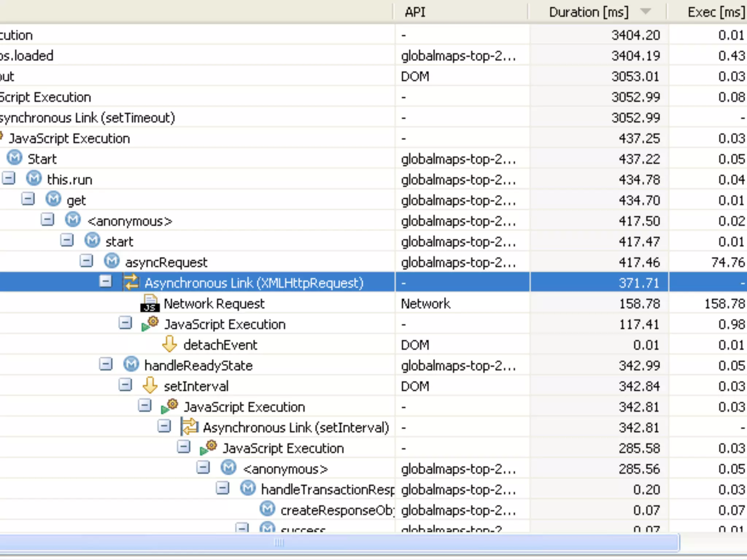Sort by the Duration [ms] column header

[x=597, y=12]
